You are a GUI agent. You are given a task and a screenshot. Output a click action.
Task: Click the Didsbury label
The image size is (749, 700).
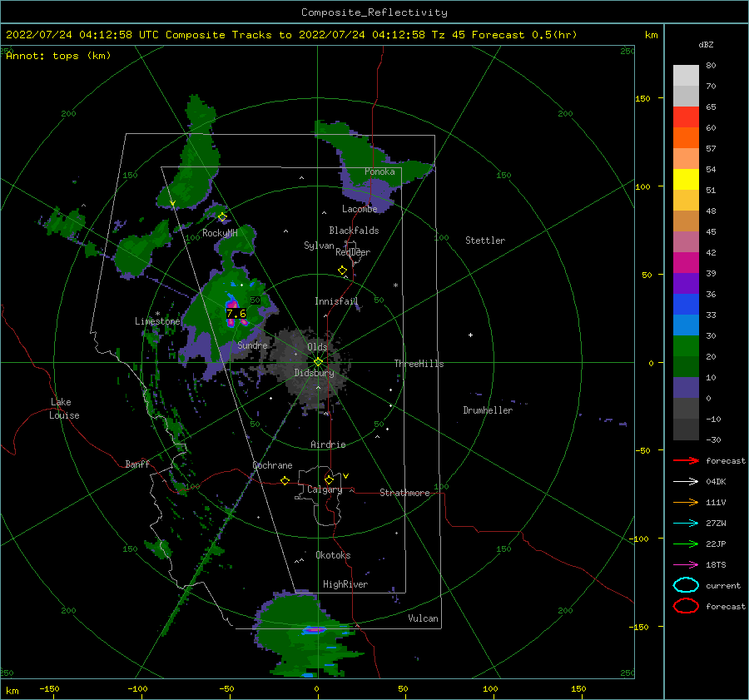click(x=315, y=373)
